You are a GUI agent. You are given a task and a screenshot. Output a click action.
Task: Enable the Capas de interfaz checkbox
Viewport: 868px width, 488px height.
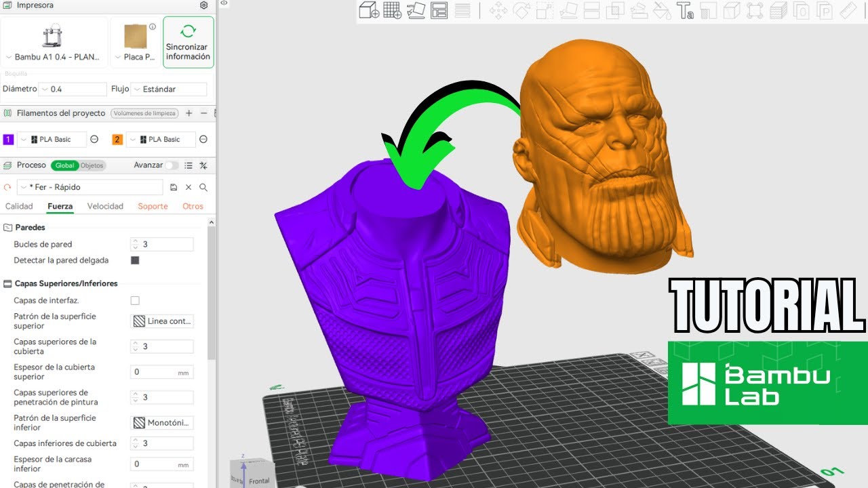[x=135, y=300]
